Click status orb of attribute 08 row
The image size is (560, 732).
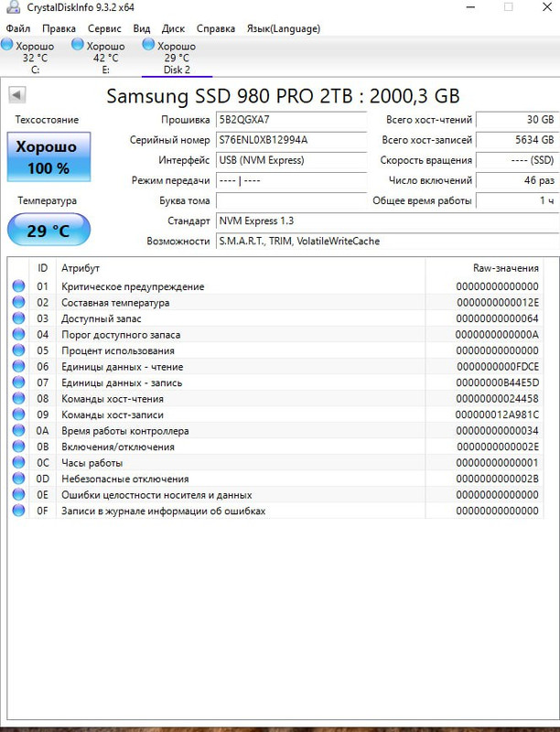point(18,398)
